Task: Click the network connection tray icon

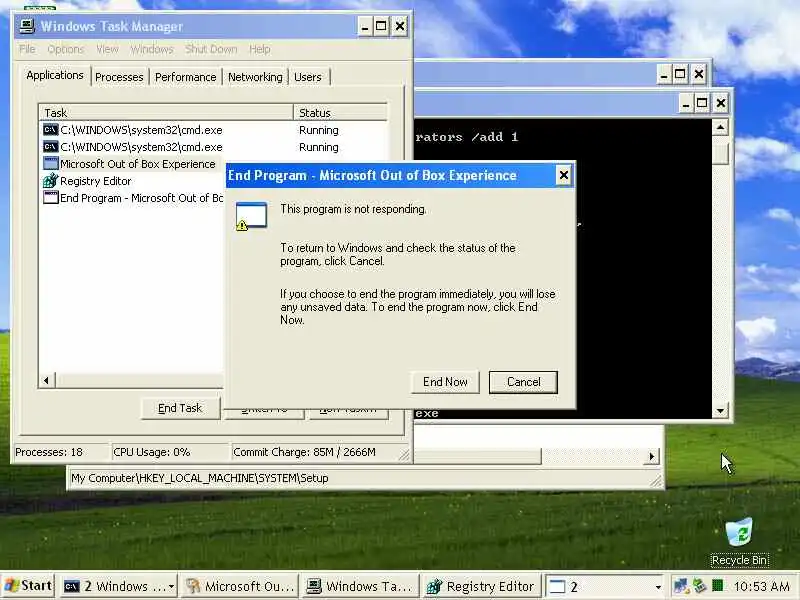Action: pos(681,586)
